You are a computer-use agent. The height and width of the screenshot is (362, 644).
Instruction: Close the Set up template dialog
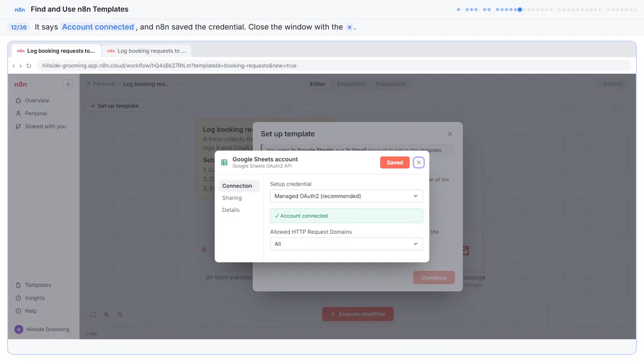[x=450, y=134]
